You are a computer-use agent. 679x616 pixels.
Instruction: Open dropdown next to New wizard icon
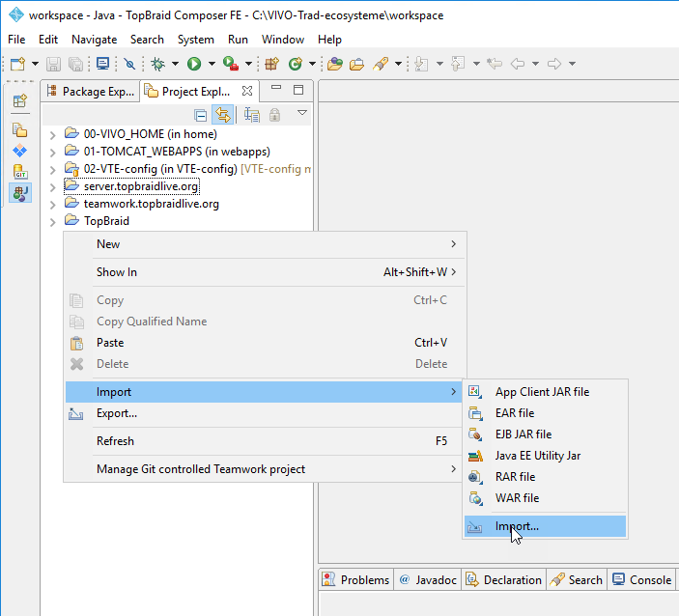pos(35,64)
